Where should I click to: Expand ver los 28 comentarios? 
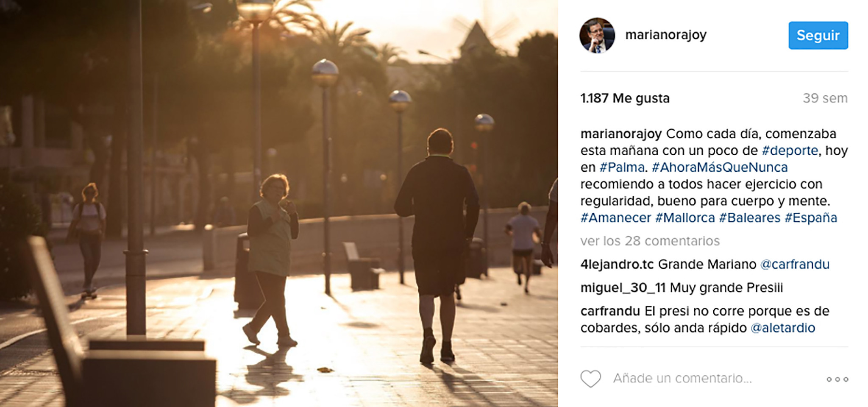click(650, 241)
